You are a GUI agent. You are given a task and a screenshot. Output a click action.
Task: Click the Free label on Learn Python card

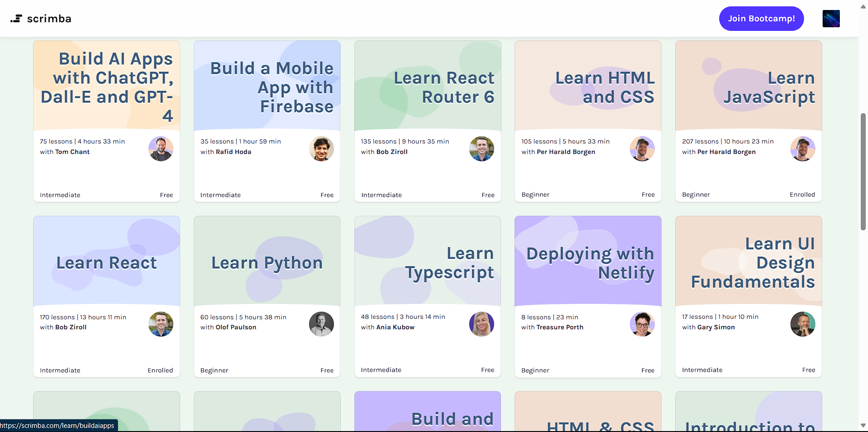tap(327, 370)
